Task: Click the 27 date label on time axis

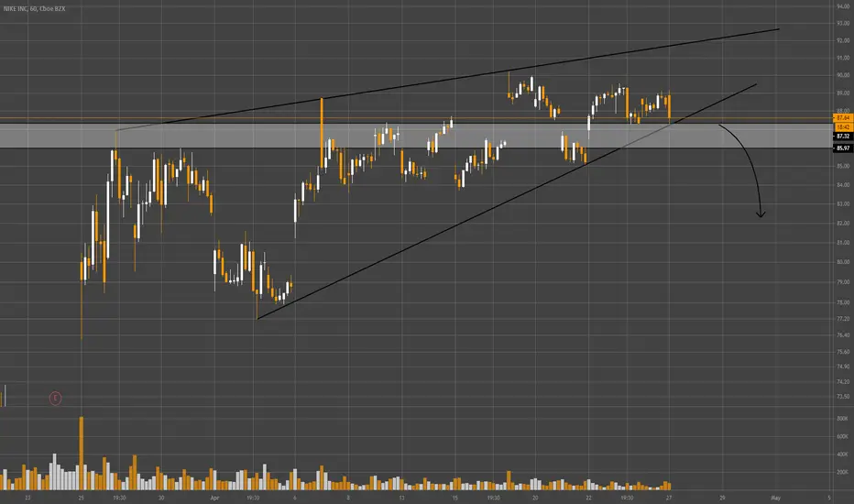Action: click(669, 498)
